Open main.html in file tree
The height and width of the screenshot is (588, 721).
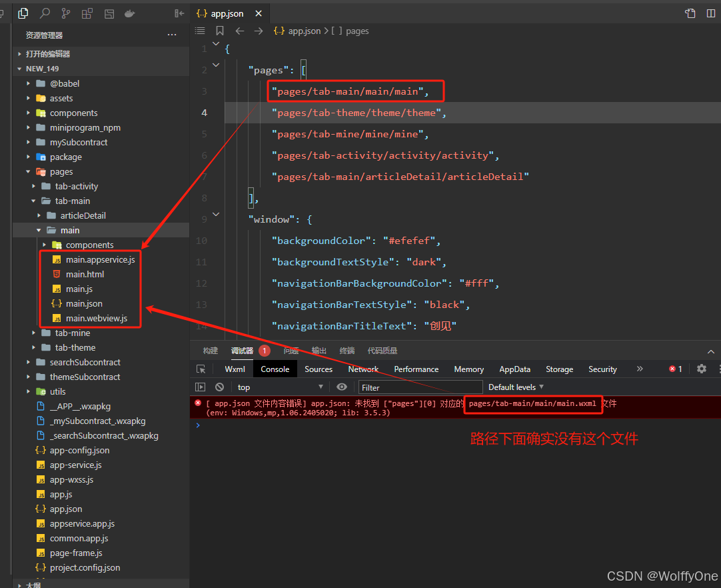(x=85, y=274)
